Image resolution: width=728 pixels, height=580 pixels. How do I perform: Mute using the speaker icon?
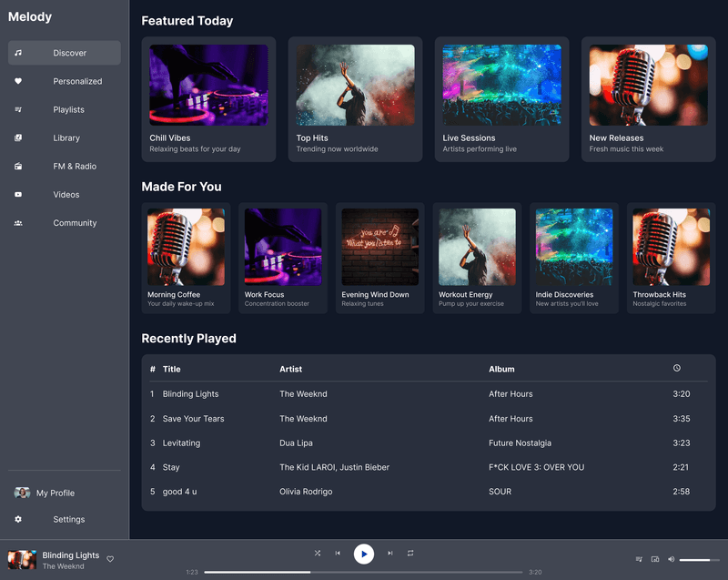[671, 559]
